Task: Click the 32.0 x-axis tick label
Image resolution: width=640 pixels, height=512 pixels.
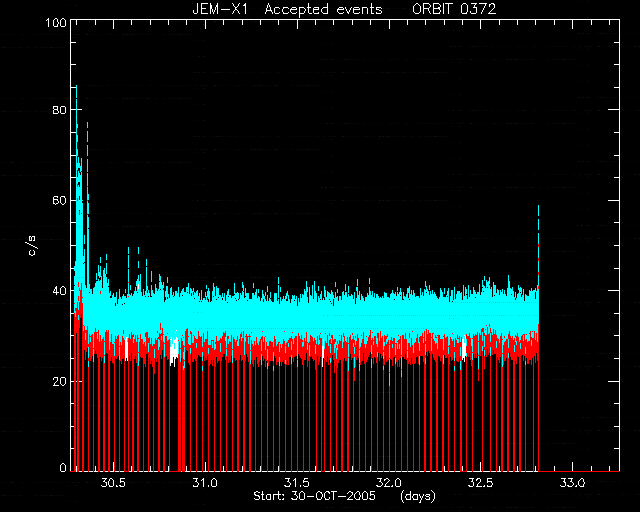Action: click(389, 483)
